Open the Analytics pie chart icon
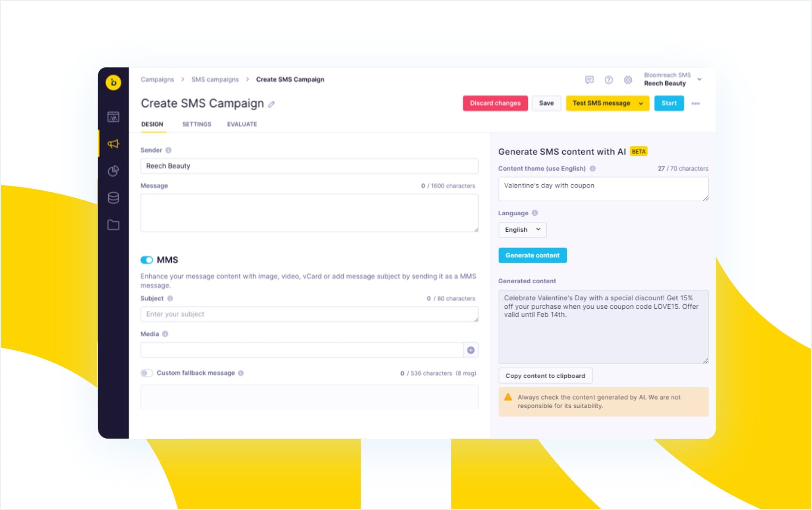 coord(113,171)
